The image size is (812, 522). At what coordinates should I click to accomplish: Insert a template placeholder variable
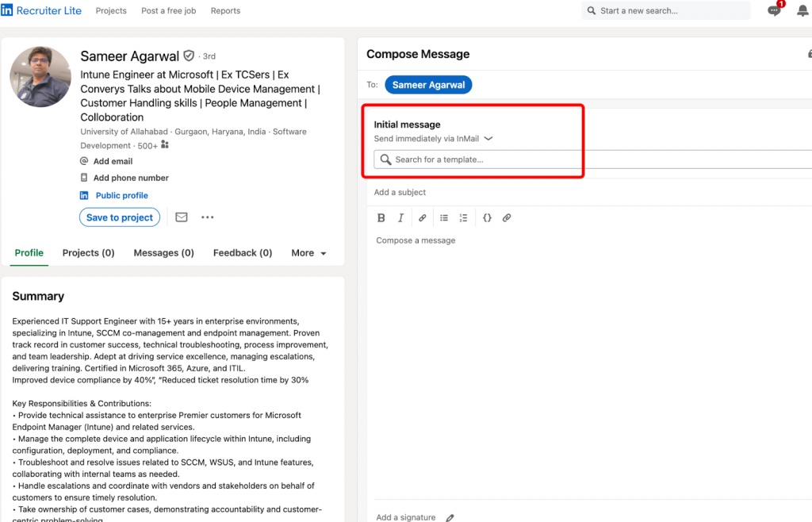487,217
